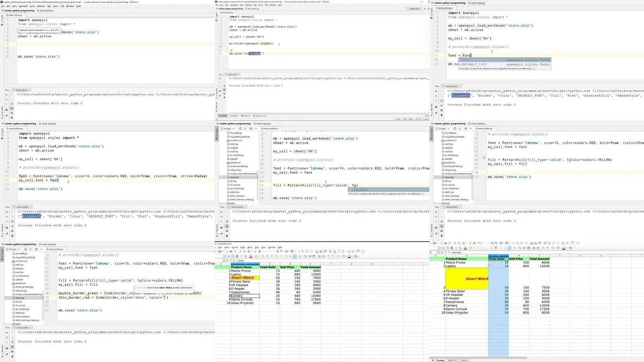
Task: Open Project dropdown in window with thin_border_red code
Action: [13, 249]
